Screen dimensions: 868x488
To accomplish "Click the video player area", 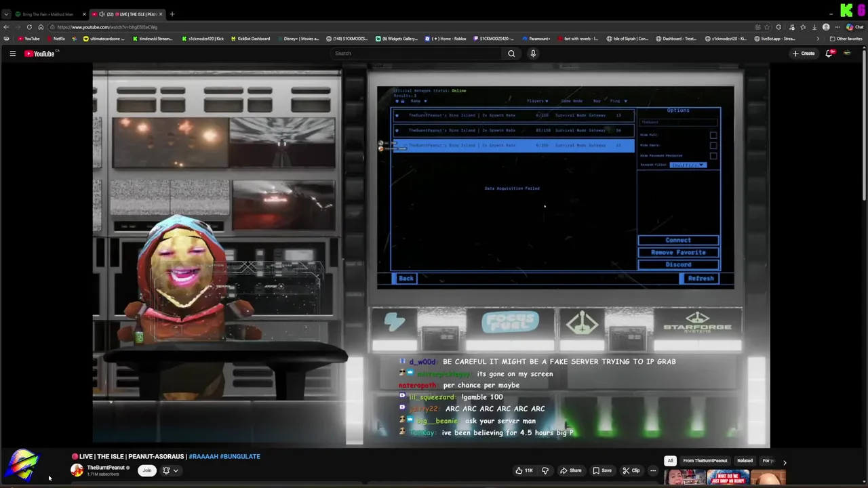I will pos(431,256).
